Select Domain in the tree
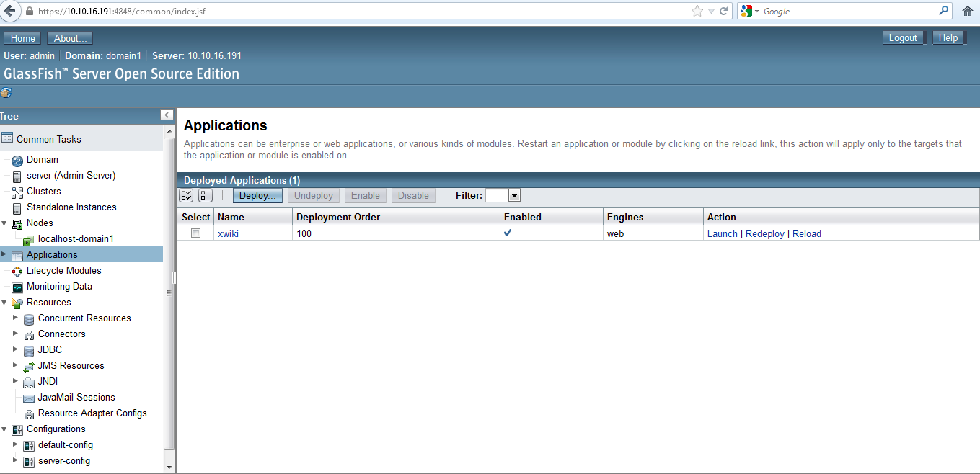Viewport: 980px width, 474px height. pyautogui.click(x=43, y=160)
